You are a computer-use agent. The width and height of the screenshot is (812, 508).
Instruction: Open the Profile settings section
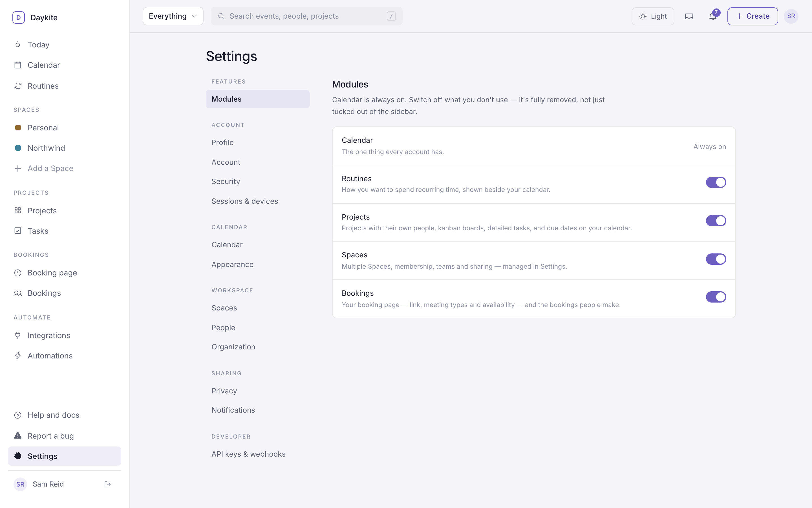[257, 143]
